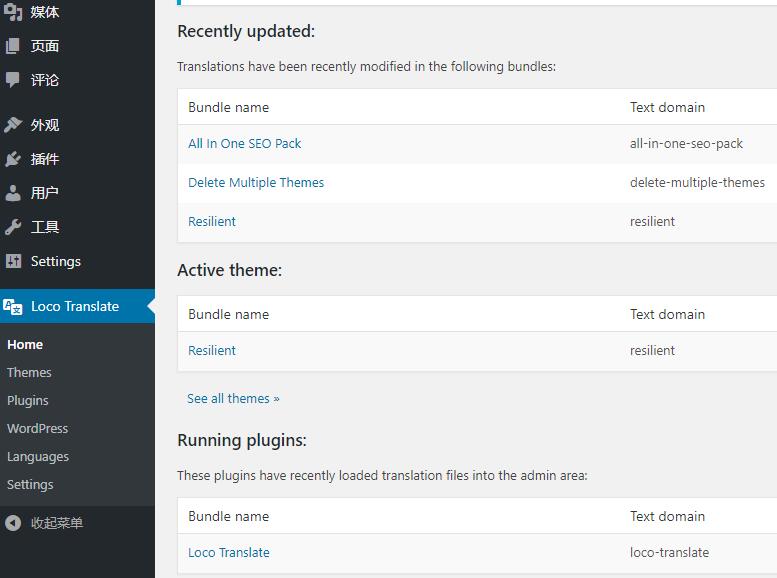Click the Pages (页面) icon

point(13,46)
